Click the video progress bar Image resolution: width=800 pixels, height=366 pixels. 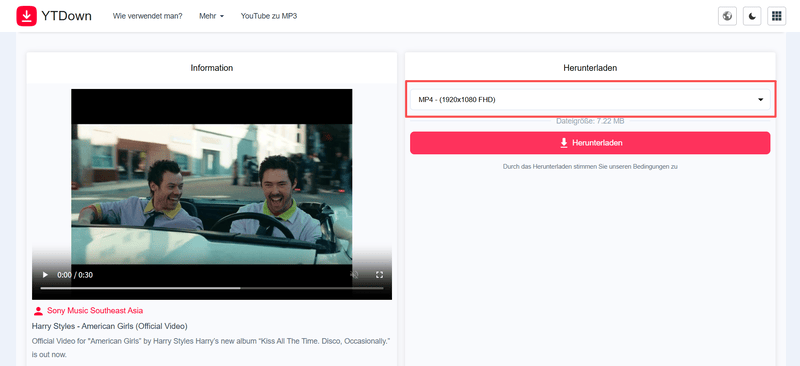coord(212,288)
